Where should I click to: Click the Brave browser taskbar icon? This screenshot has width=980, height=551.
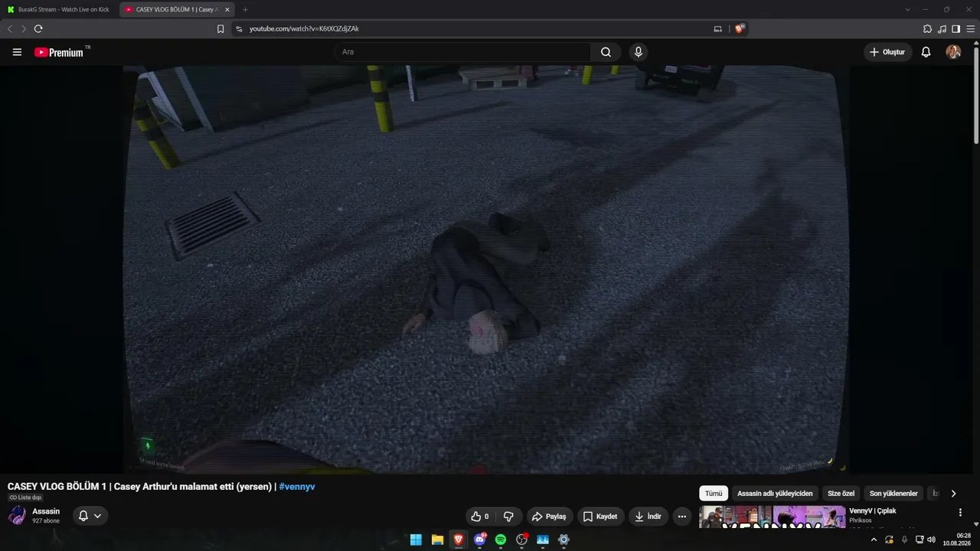click(459, 540)
